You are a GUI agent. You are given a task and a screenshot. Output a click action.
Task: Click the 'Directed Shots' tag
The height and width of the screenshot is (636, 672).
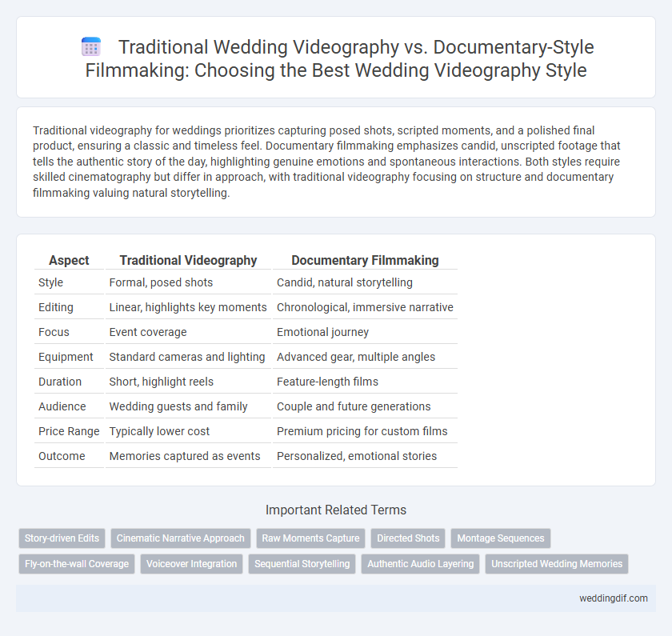[408, 538]
